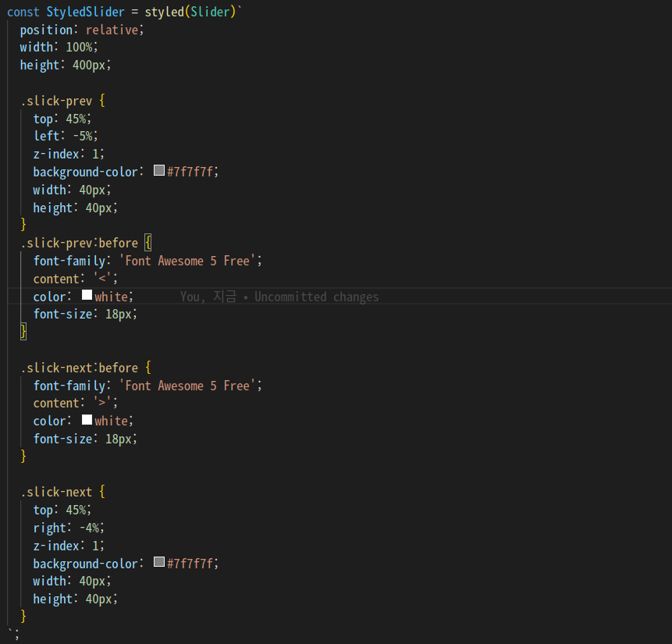
Task: Click the '.slick-next:before {' selector line
Action: 86,368
